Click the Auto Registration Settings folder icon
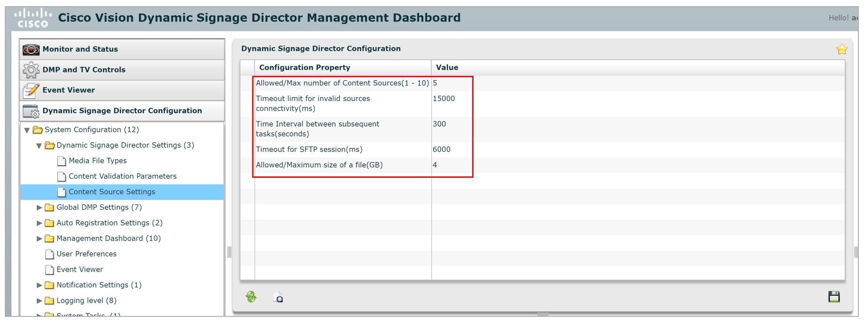868x323 pixels. (49, 223)
